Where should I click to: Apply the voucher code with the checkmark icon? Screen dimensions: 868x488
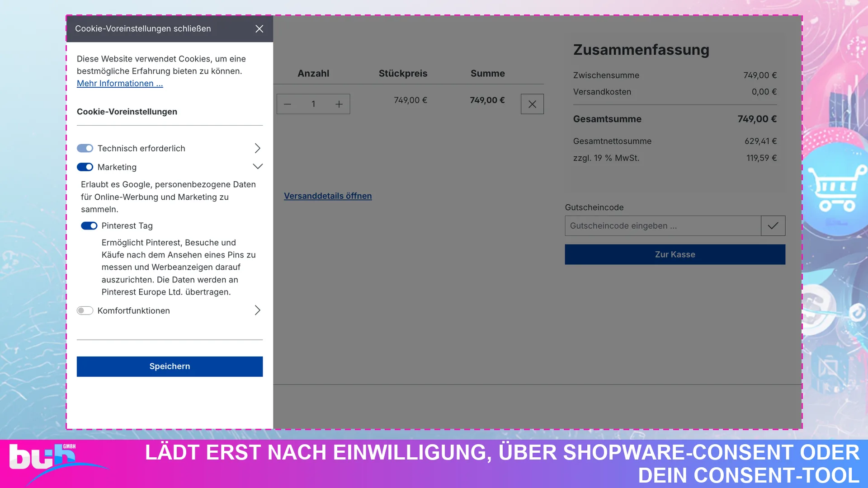(x=773, y=226)
